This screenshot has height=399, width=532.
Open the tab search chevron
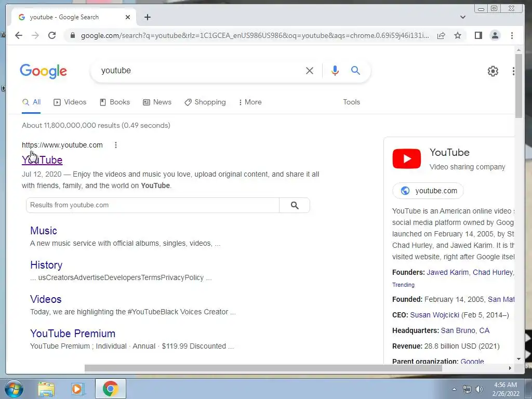[x=463, y=17]
